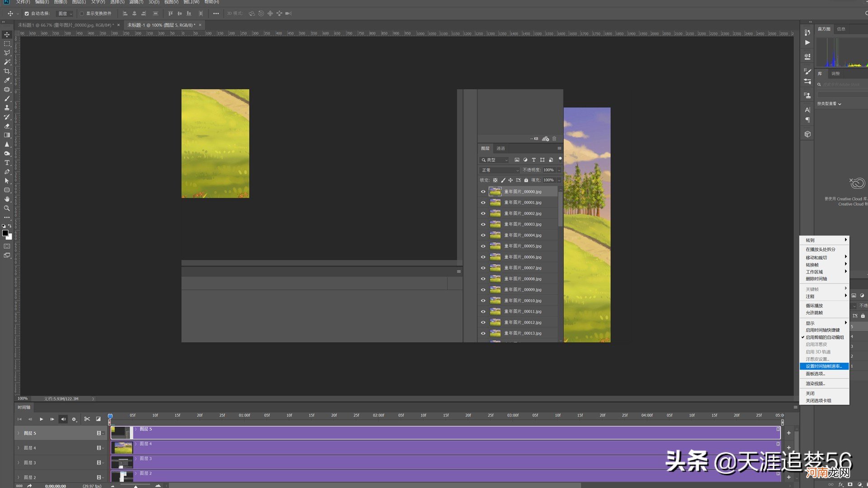Click the align top edges icon
868x488 pixels.
pos(170,14)
